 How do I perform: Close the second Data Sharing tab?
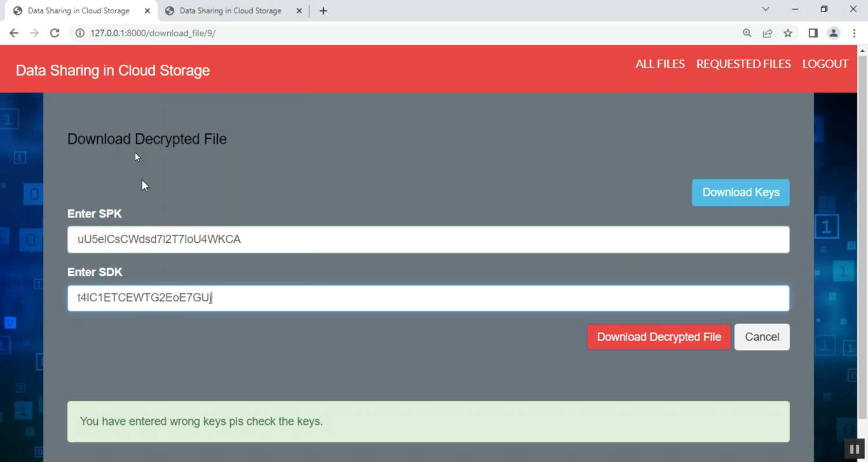coord(299,10)
